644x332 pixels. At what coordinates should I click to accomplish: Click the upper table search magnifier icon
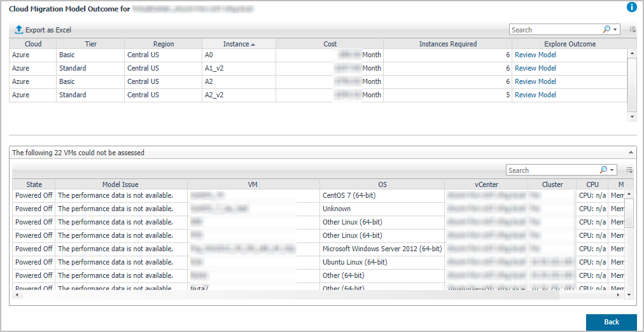(606, 29)
